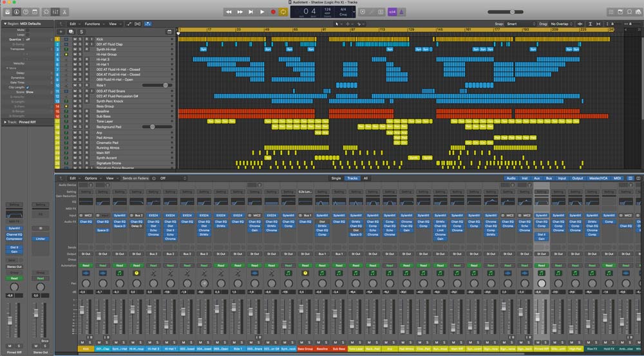Click the Bus filter button in mixer
The image size is (644, 356).
548,178
